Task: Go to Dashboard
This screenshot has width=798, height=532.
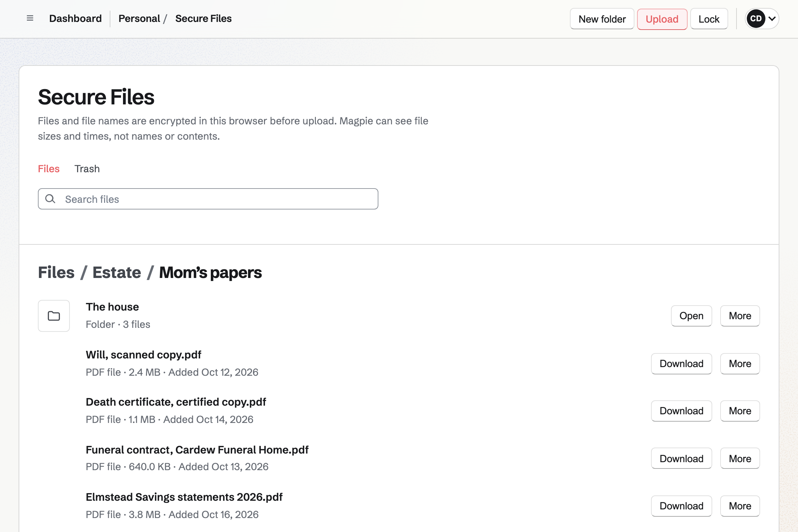Action: coord(75,19)
